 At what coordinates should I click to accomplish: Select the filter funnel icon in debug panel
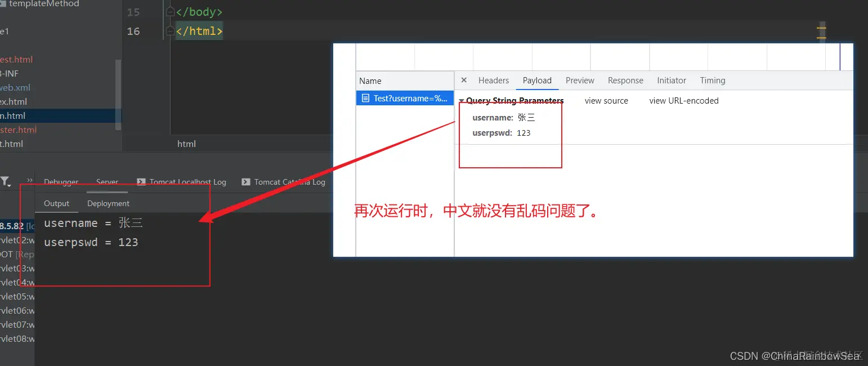click(6, 179)
